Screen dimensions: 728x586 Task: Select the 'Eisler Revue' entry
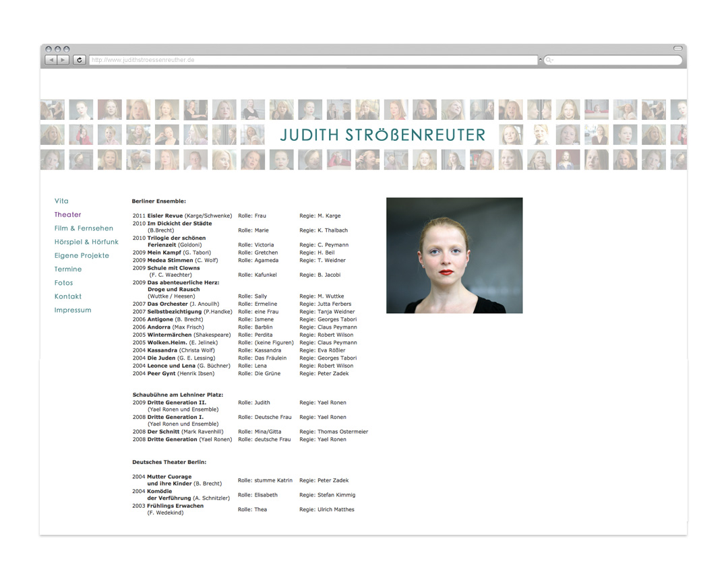coord(182,216)
